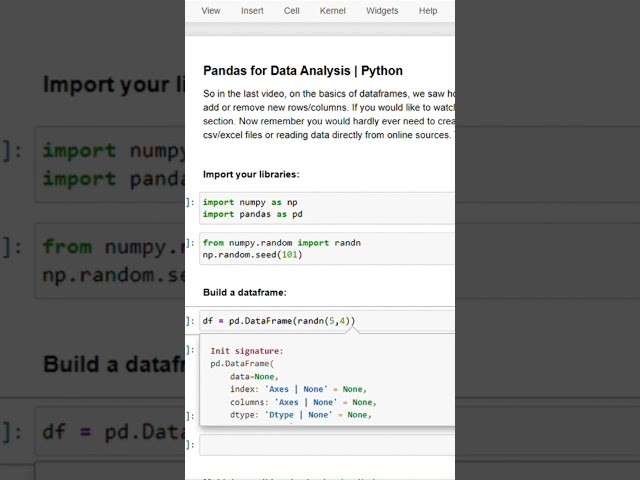Click the "columns: 'Axes | None'" tooltip line

tap(303, 402)
